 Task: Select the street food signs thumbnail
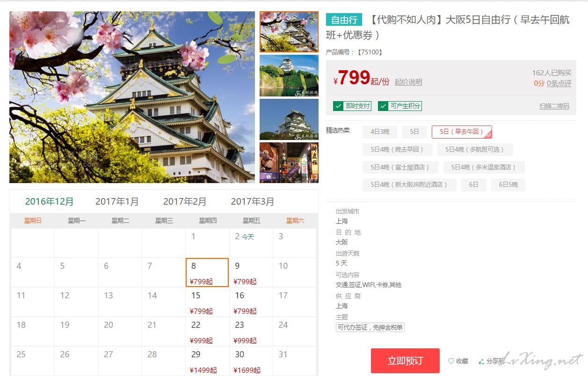pyautogui.click(x=289, y=162)
